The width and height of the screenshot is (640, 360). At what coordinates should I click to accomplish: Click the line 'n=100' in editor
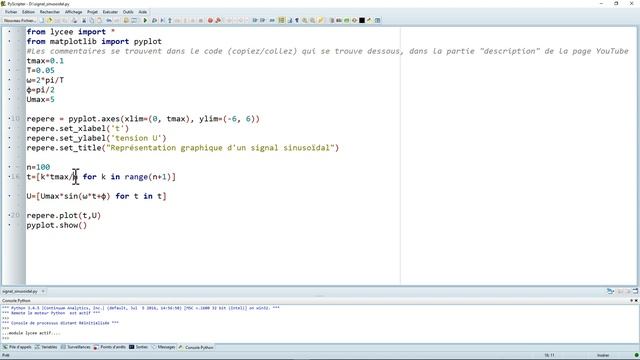pos(38,167)
